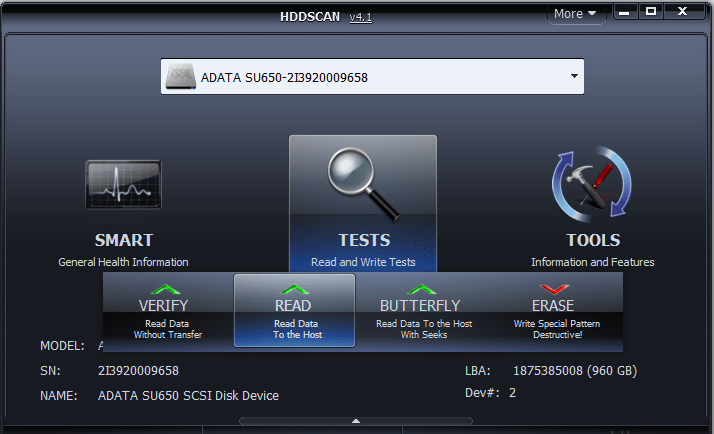Close the HDDScan window
The width and height of the screenshot is (714, 434).
(682, 12)
